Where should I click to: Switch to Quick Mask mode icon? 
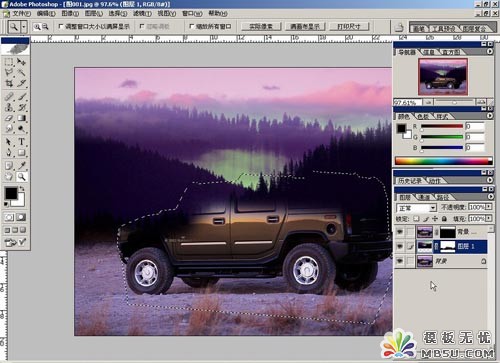tap(21, 217)
